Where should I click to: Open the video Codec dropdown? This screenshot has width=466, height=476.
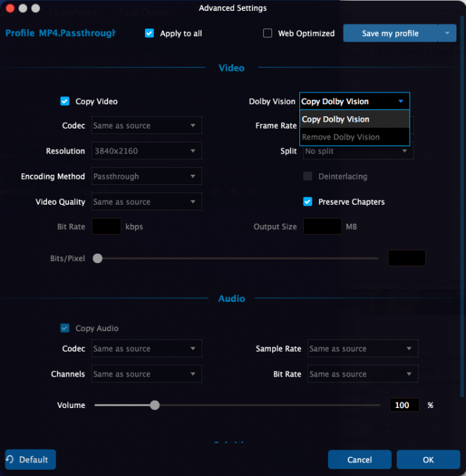tap(146, 125)
